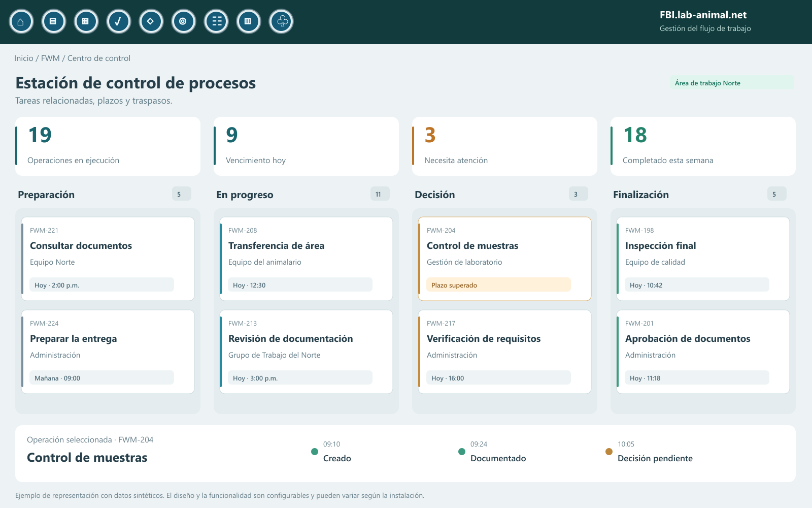Screen dimensions: 812x508
Task: Open the Completado esta semana stat card
Action: pyautogui.click(x=703, y=146)
